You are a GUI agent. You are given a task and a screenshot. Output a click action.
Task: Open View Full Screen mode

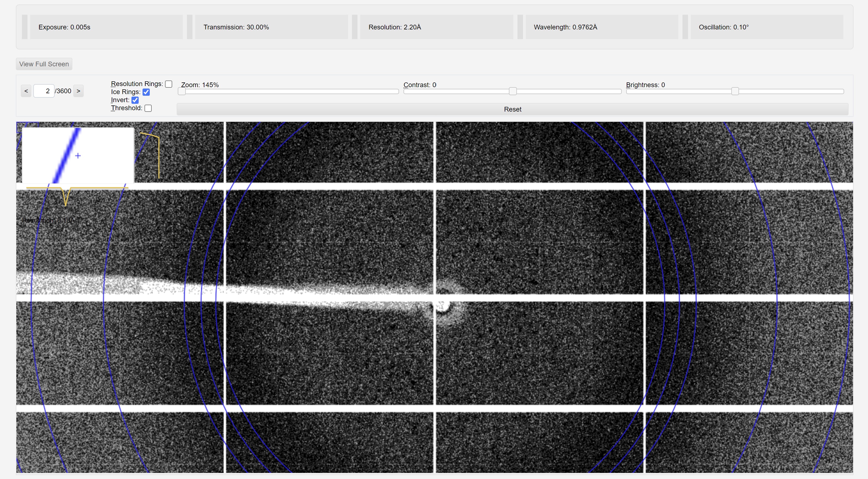click(44, 64)
